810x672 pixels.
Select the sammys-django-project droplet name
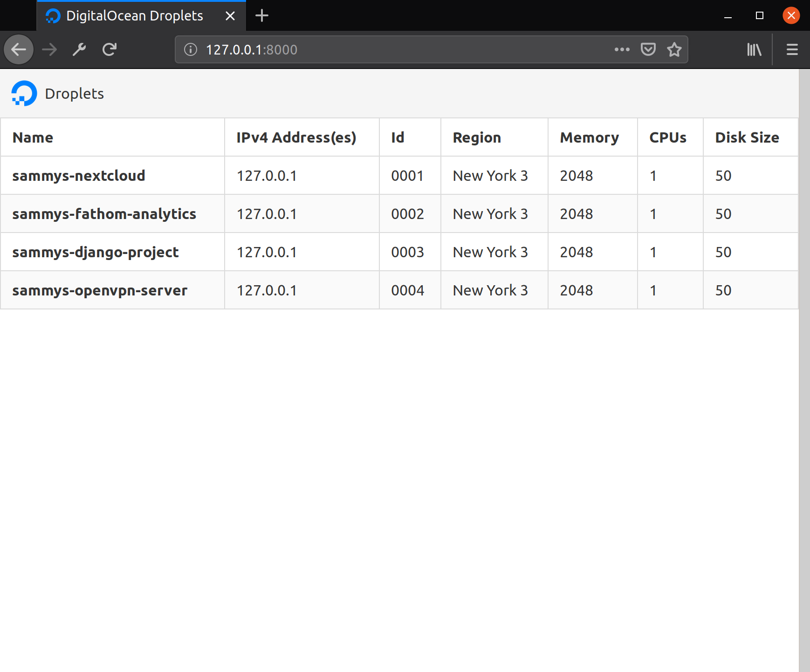tap(96, 252)
